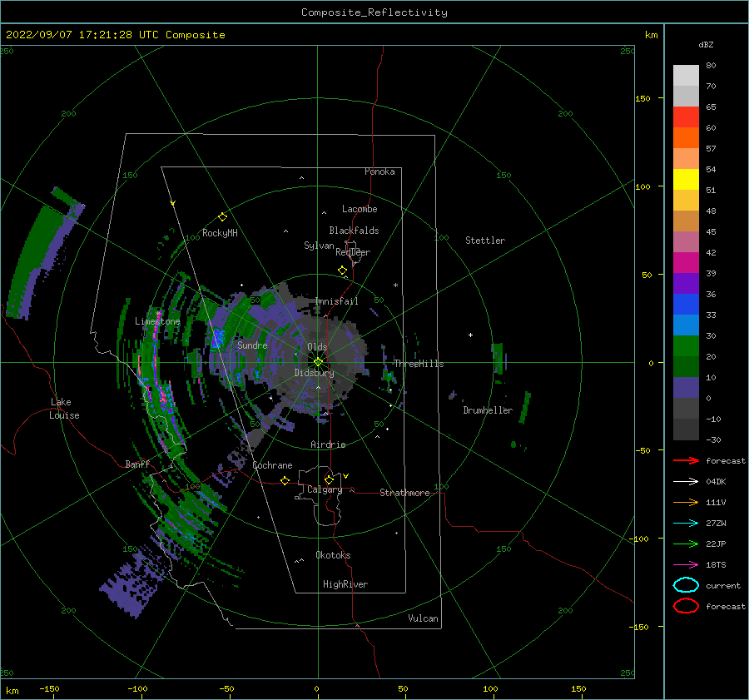Click the Banff town label
The height and width of the screenshot is (700, 749).
pos(137,464)
